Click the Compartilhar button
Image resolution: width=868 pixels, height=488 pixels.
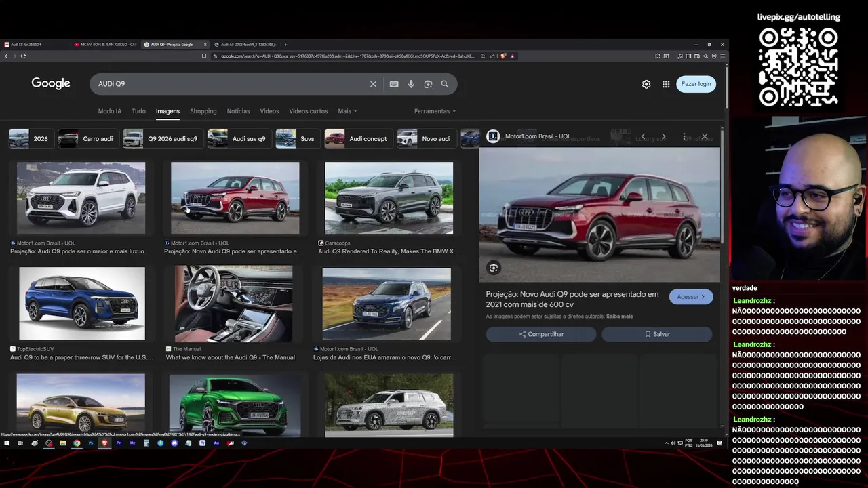point(541,334)
